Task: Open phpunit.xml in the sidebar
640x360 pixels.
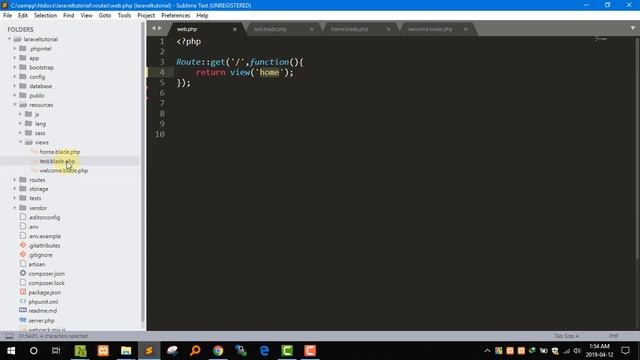Action: tap(43, 302)
